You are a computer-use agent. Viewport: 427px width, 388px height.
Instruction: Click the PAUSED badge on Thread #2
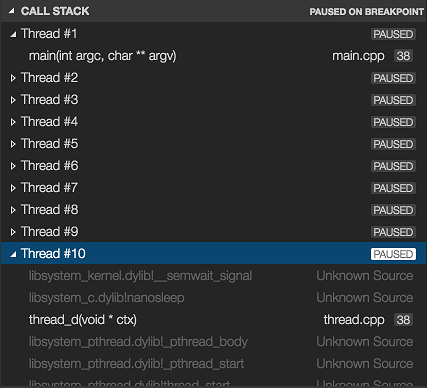[393, 78]
